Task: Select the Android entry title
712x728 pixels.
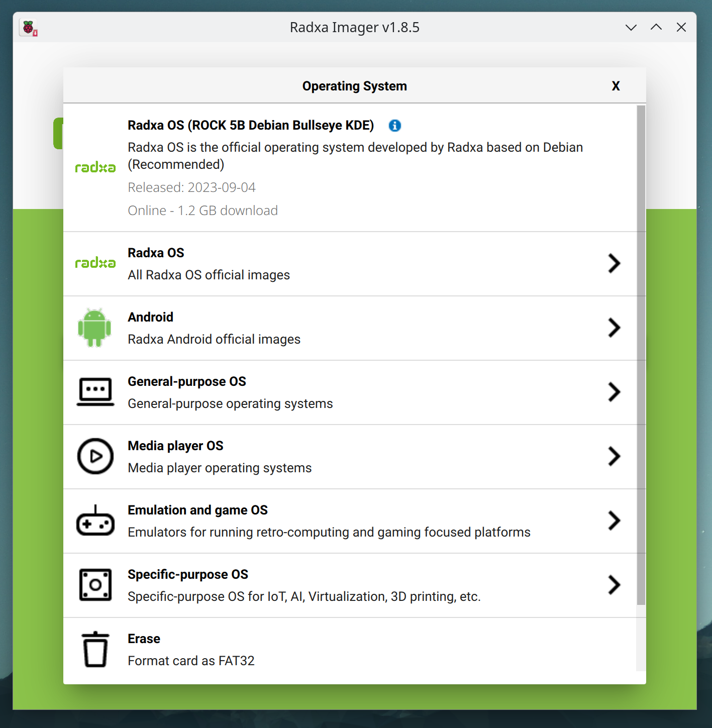Action: [150, 317]
